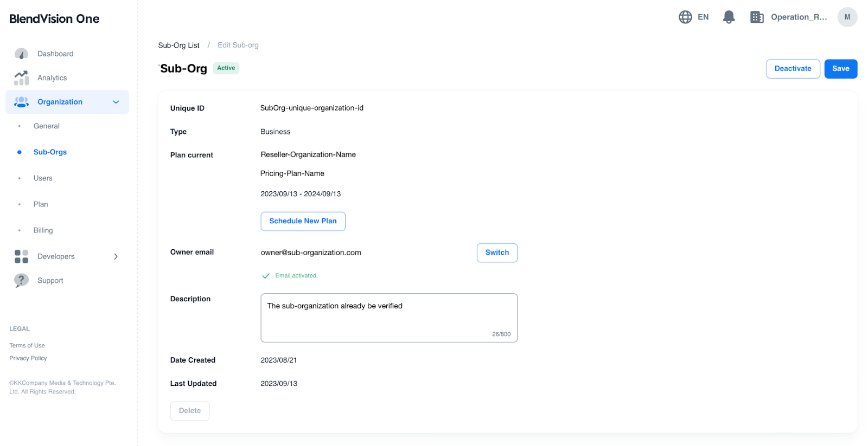Click the globe language icon

685,17
